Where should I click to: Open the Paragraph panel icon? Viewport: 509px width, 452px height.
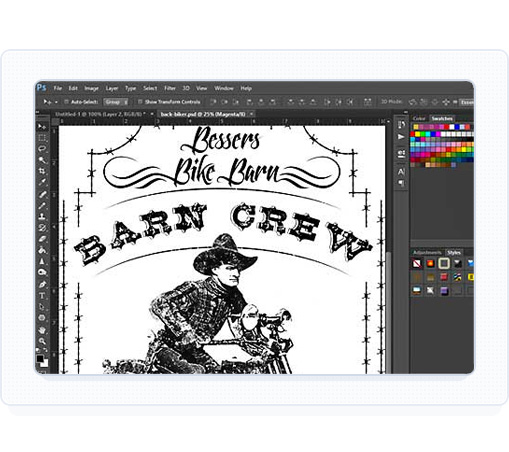point(401,183)
